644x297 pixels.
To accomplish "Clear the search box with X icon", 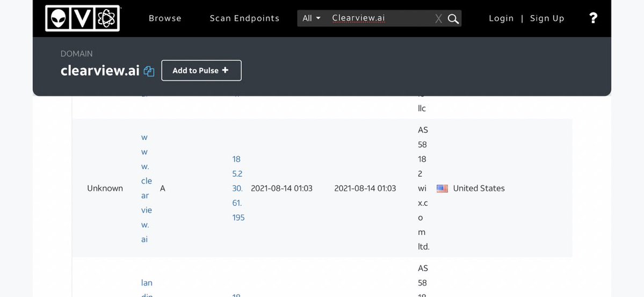I will click(x=438, y=19).
